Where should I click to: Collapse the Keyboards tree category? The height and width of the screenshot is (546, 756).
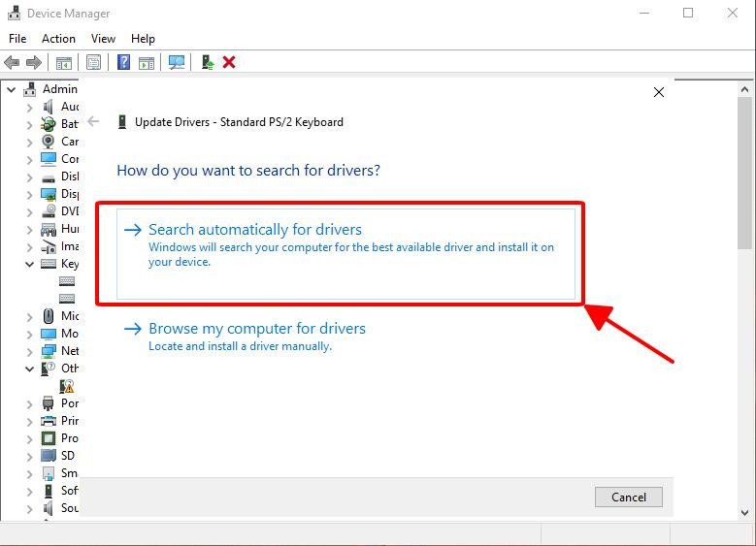[30, 264]
